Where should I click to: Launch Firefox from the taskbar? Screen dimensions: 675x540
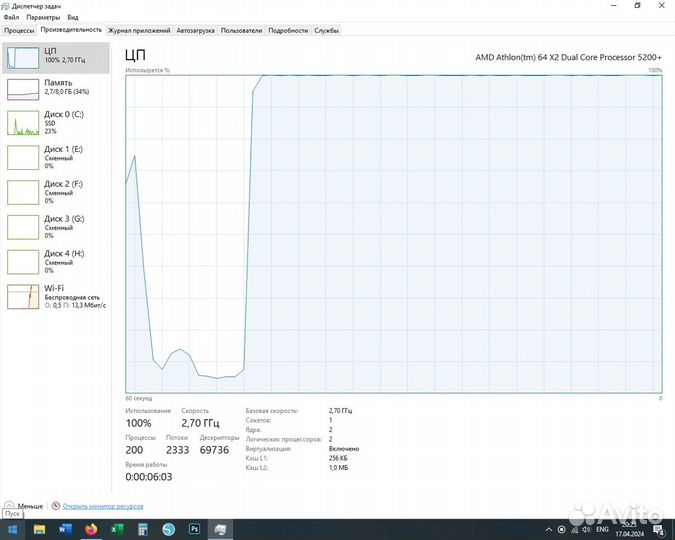coord(91,529)
